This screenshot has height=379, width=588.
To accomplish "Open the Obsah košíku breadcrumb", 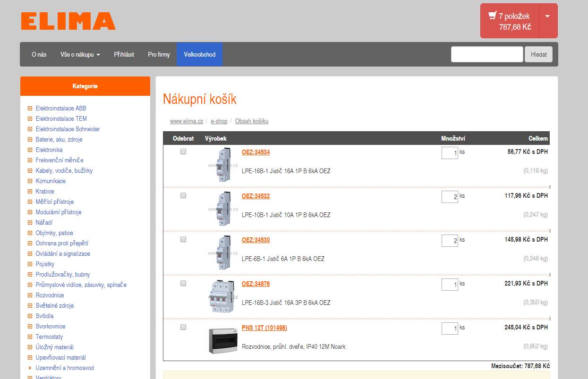I will coord(252,121).
